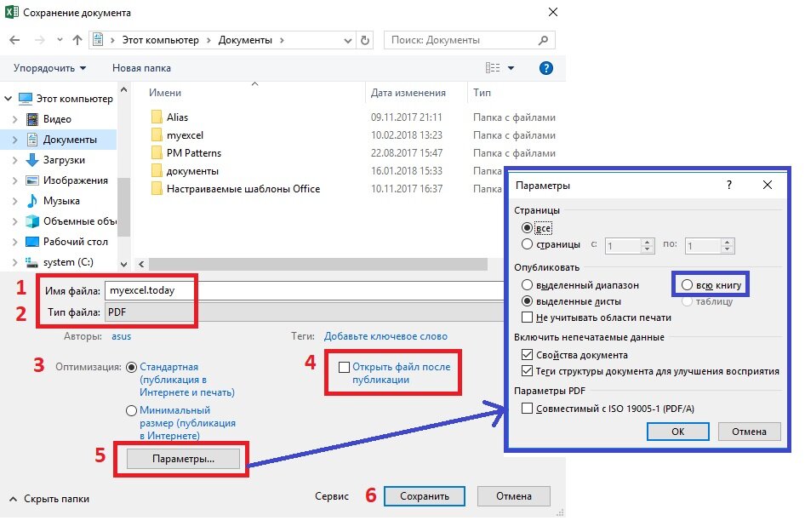Screen dimensions: 805x532
Task: Select все pages radio button
Action: (x=527, y=227)
